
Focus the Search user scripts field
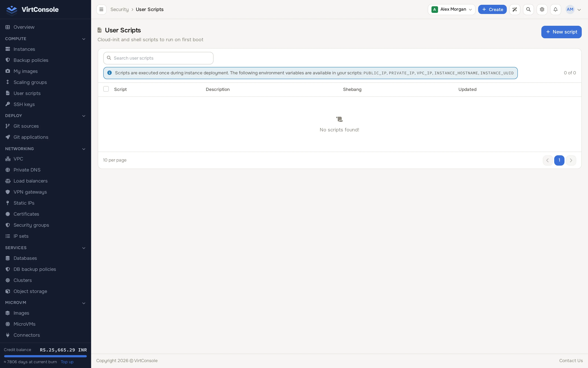coord(158,58)
